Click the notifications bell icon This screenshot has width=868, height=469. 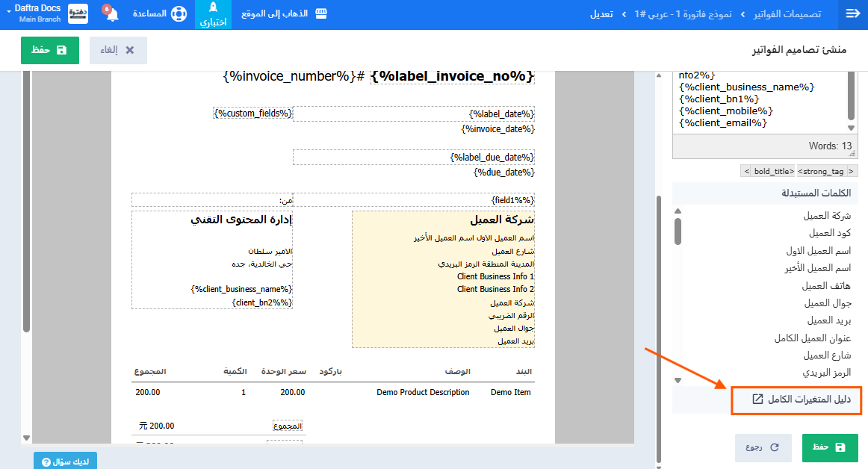tap(112, 14)
